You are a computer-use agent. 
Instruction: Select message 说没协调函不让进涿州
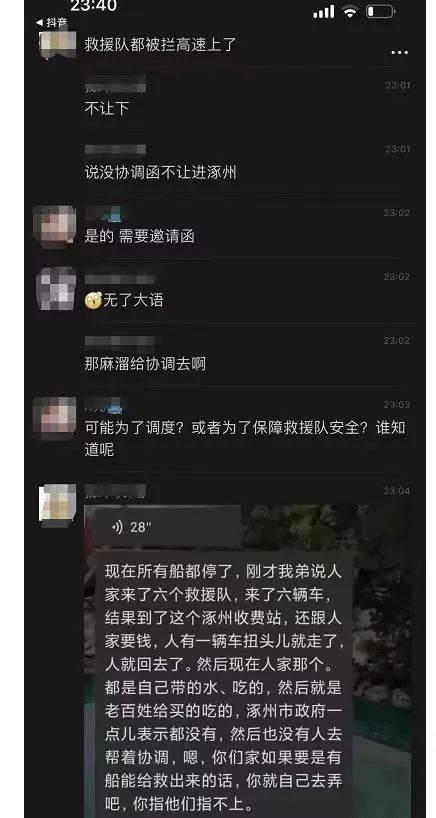[161, 173]
